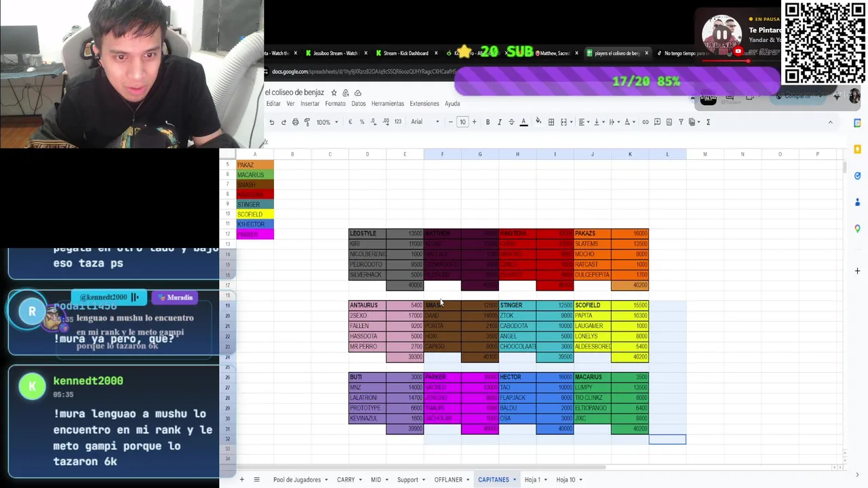Switch to the Pool de Jugadores sheet

pos(297,480)
